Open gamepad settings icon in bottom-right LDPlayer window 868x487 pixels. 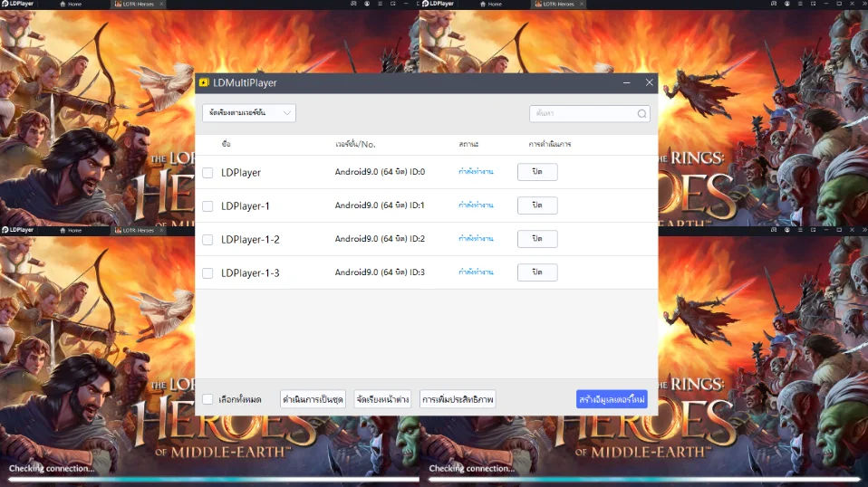click(774, 229)
